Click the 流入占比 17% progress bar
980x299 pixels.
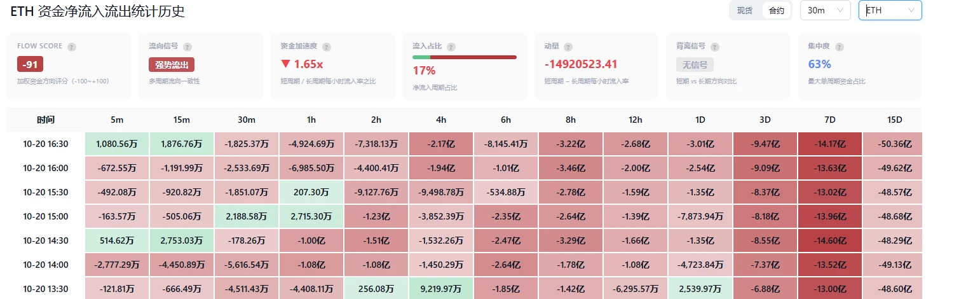465,57
